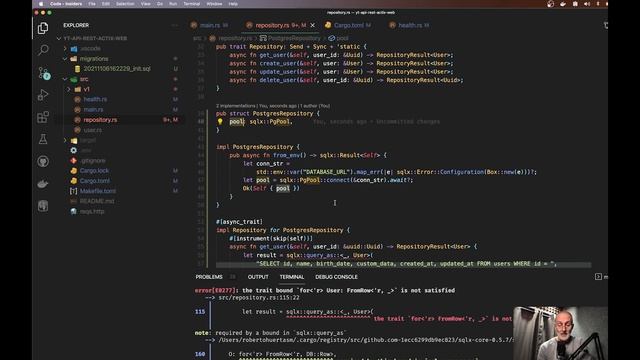Open the Search view in activity bar
The width and height of the screenshot is (640, 360).
click(x=43, y=50)
